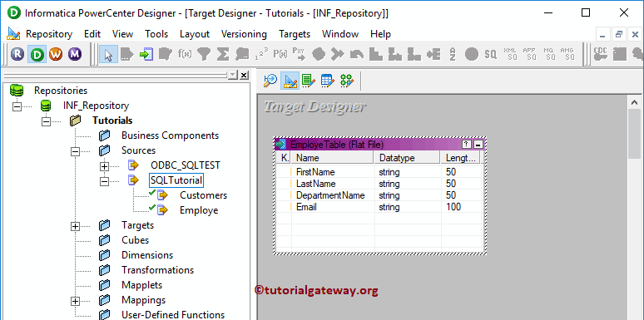This screenshot has width=644, height=320.
Task: Open the Window menu
Action: pyautogui.click(x=340, y=34)
